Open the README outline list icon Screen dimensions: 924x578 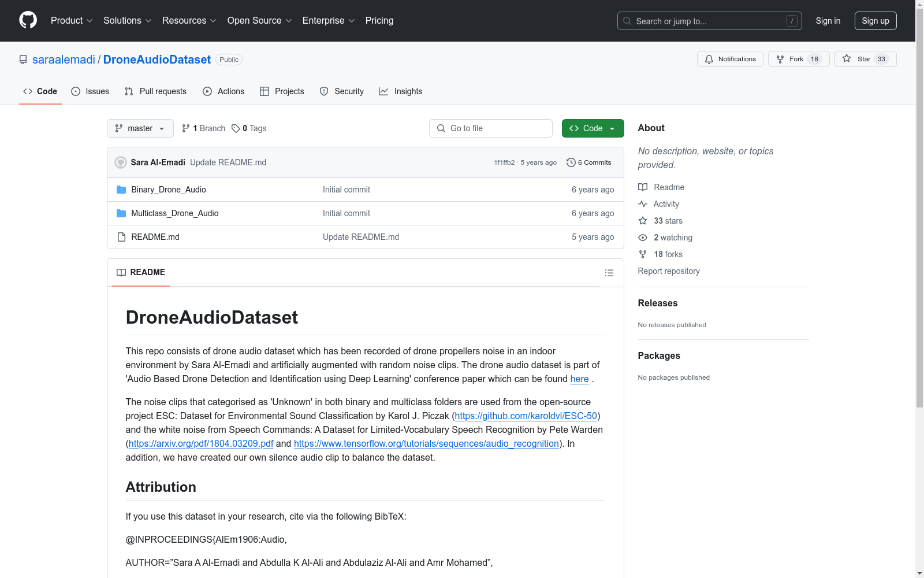609,273
